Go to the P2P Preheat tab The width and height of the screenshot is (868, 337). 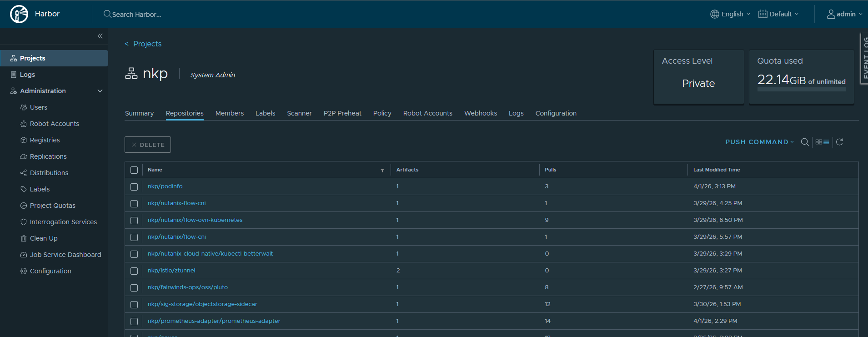tap(342, 113)
